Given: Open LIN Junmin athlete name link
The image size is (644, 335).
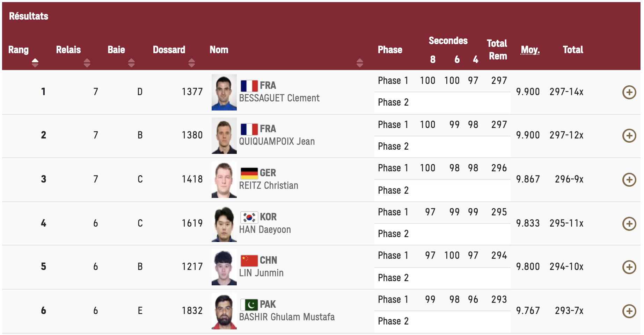Looking at the screenshot, I should 261,273.
